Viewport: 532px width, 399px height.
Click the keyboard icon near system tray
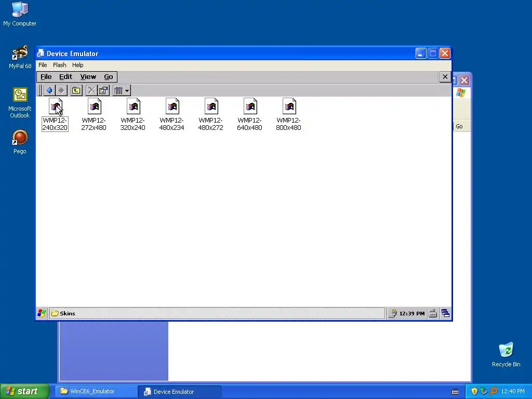tap(455, 391)
